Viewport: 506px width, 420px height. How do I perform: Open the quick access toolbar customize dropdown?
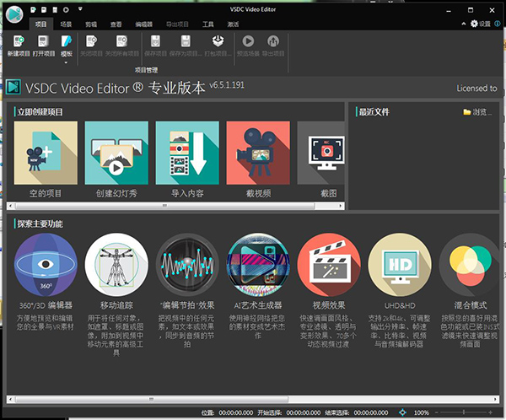coord(80,9)
